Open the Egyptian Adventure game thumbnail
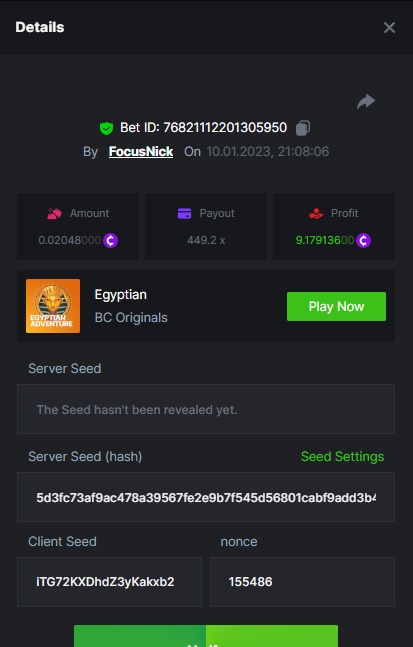Image resolution: width=413 pixels, height=647 pixels. point(53,306)
